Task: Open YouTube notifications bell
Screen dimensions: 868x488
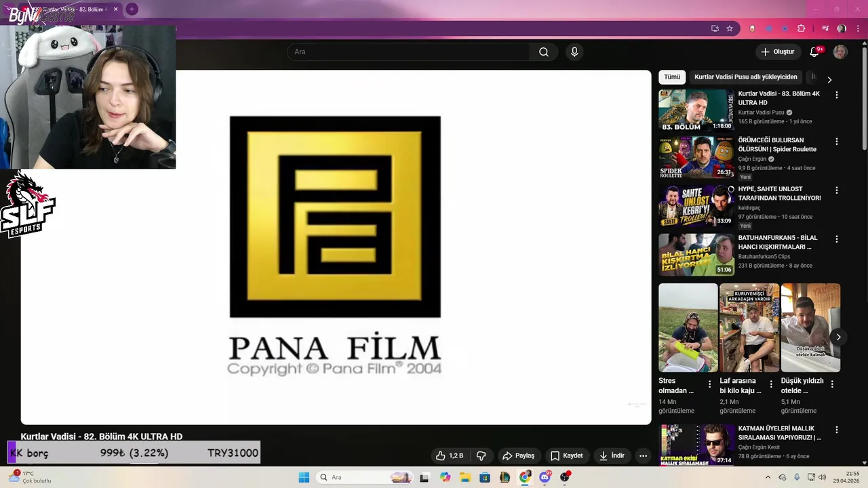Action: pyautogui.click(x=814, y=52)
